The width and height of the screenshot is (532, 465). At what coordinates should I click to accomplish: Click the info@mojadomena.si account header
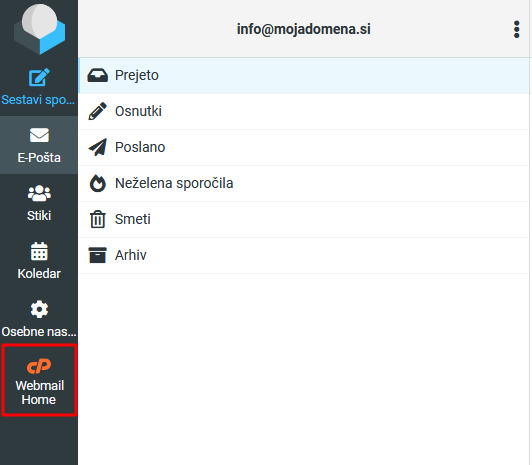tap(304, 29)
